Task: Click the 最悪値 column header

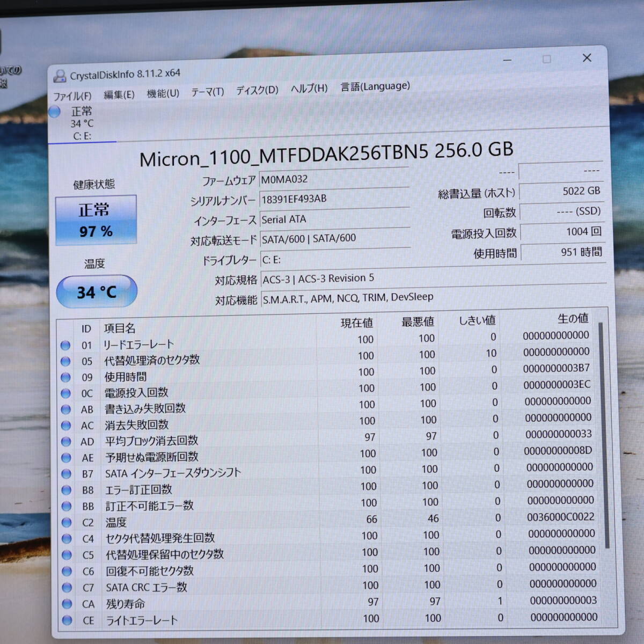Action: coord(418,321)
